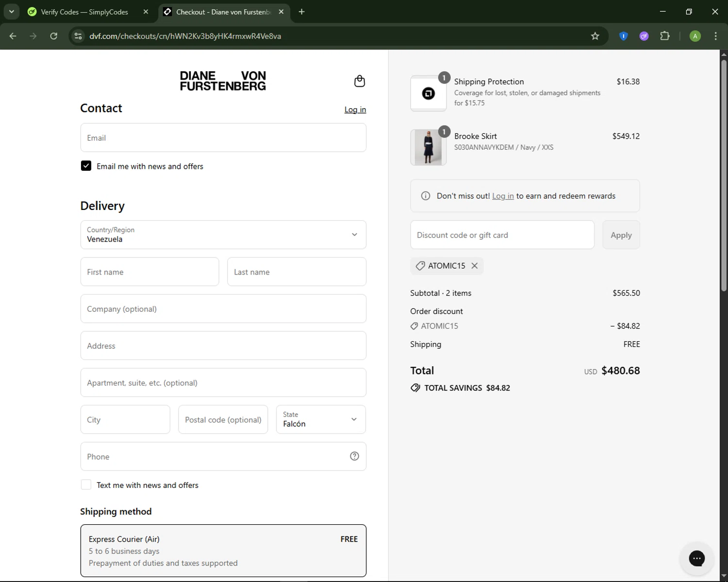The width and height of the screenshot is (728, 582).
Task: Focus the Address field
Action: (223, 345)
